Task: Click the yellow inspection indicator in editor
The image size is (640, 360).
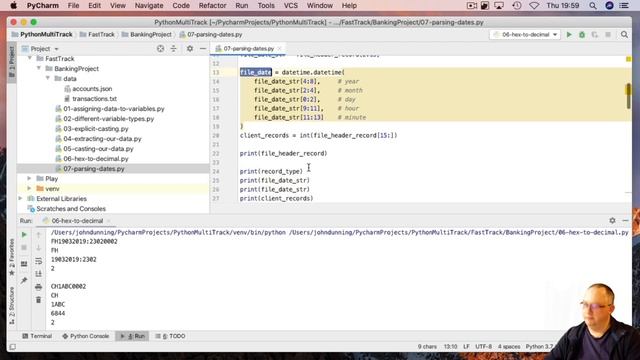Action: click(x=629, y=59)
